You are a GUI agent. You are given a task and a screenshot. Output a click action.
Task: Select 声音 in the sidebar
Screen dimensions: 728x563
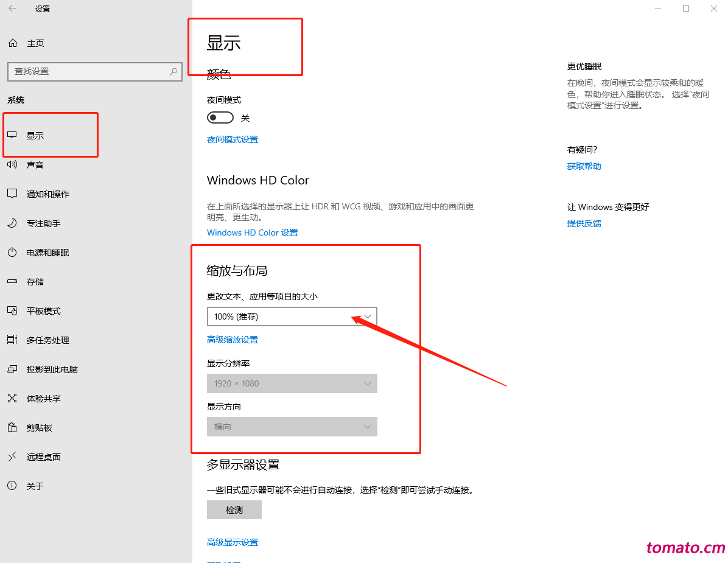coord(35,165)
